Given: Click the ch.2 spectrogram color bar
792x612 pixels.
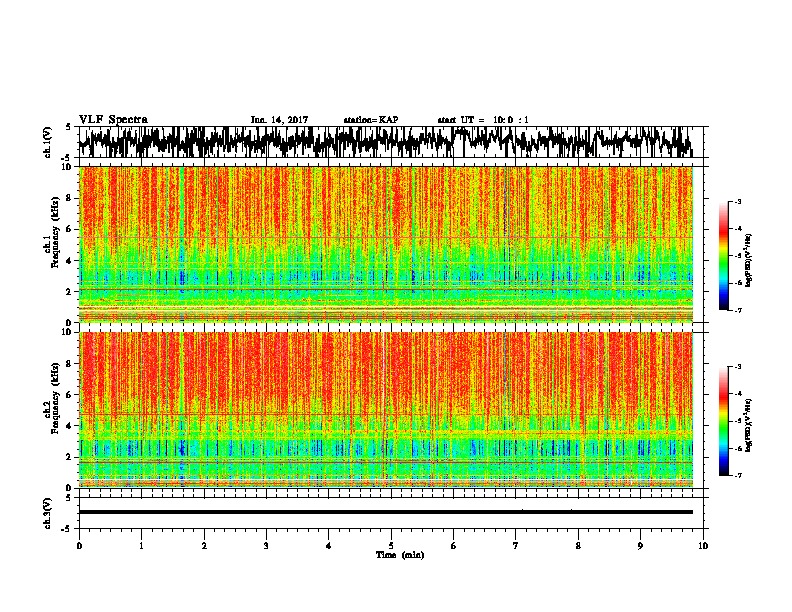Looking at the screenshot, I should 723,421.
